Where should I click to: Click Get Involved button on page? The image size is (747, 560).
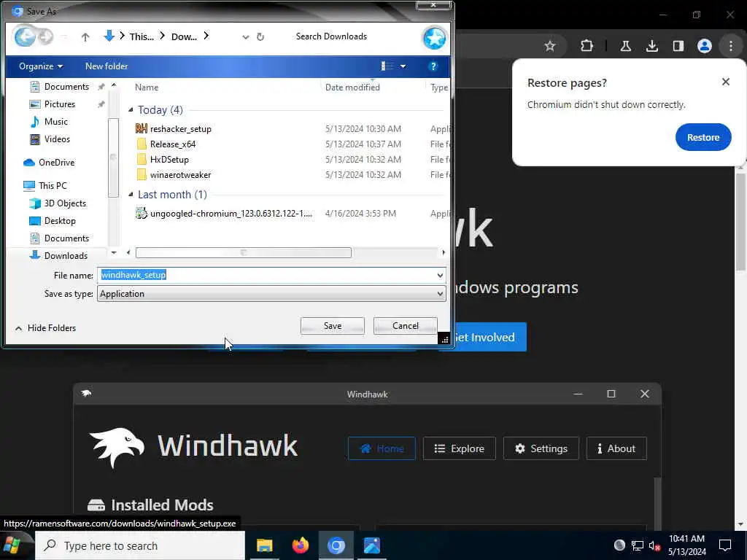[x=490, y=337]
